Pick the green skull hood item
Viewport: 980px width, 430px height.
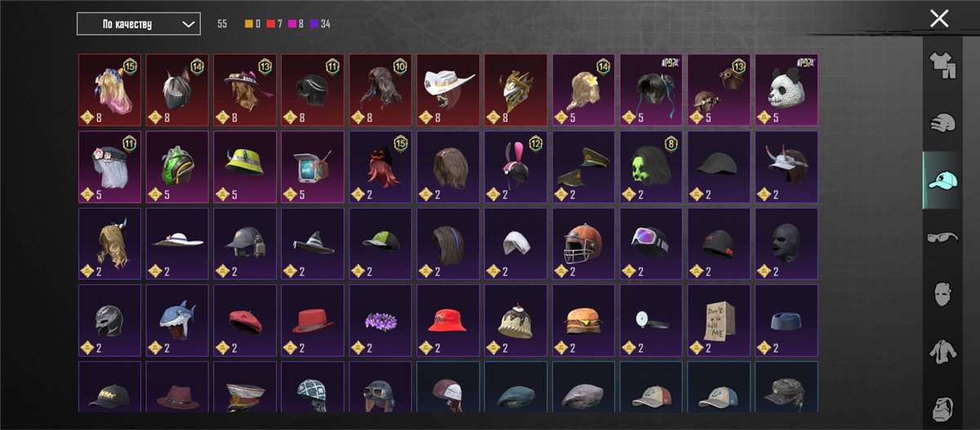[652, 166]
